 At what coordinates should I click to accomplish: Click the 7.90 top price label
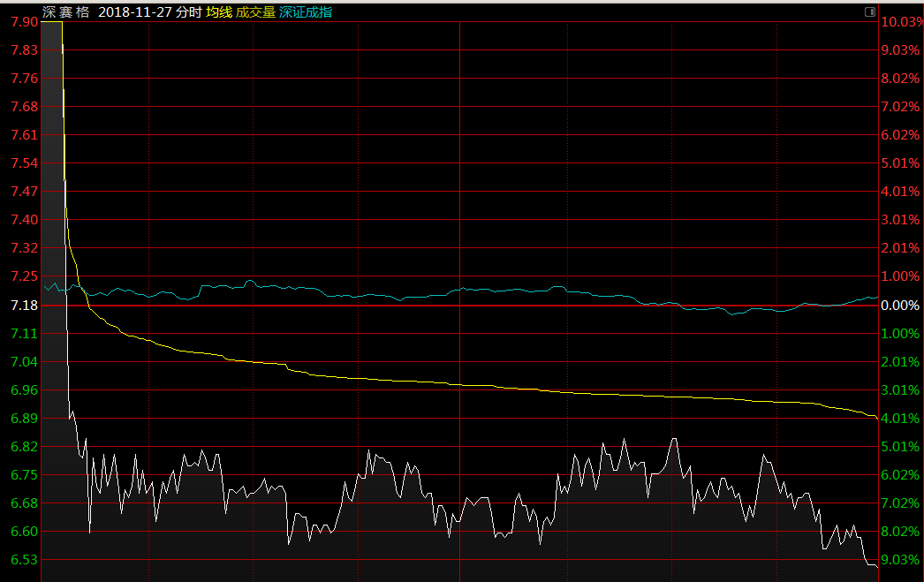(24, 22)
